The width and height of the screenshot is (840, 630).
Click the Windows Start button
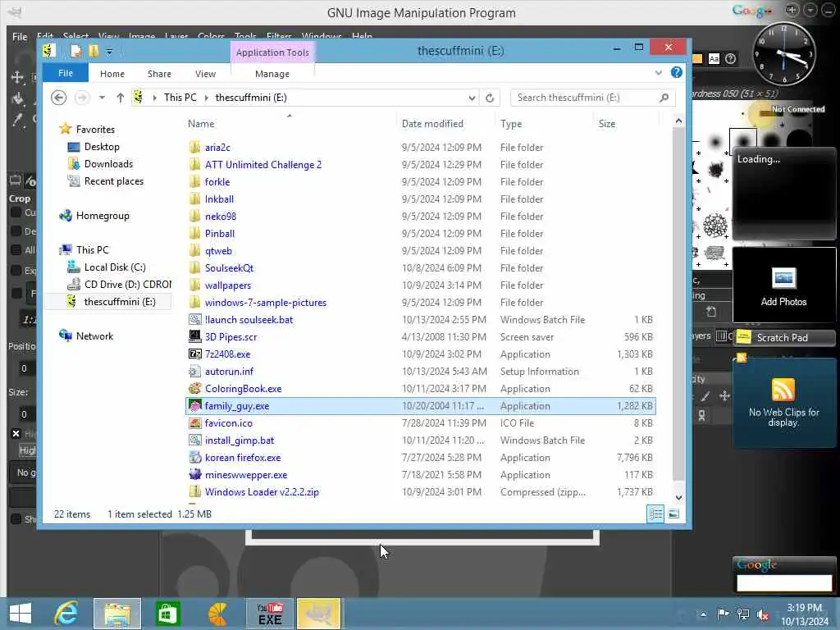pyautogui.click(x=21, y=614)
